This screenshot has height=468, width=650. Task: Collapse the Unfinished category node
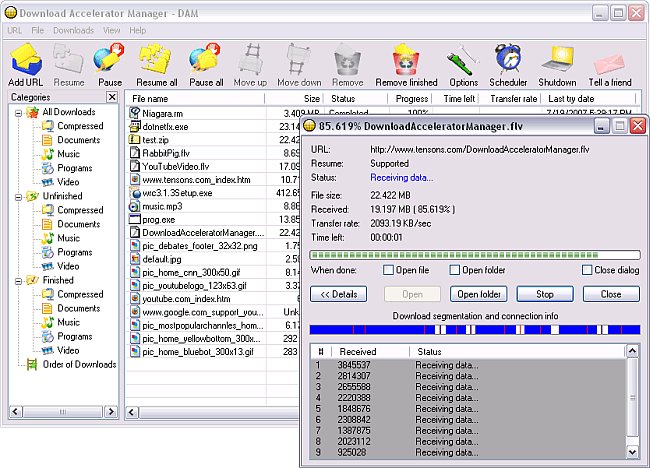pyautogui.click(x=19, y=197)
